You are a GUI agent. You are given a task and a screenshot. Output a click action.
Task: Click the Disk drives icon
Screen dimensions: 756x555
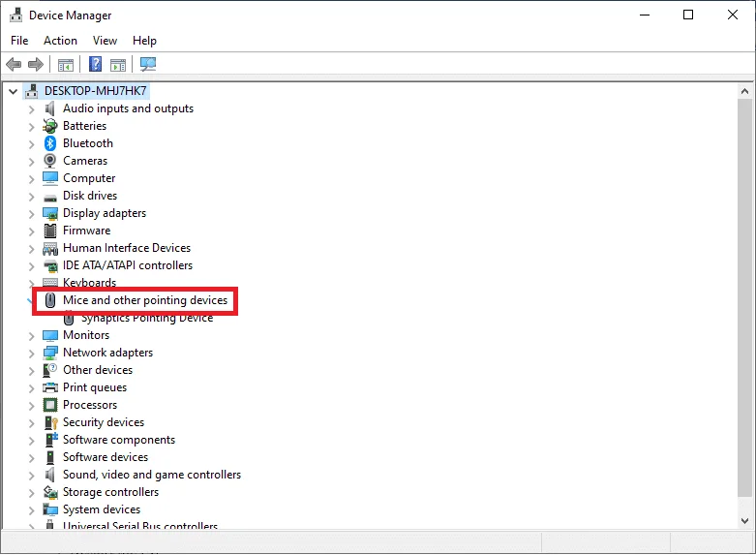[x=50, y=198]
